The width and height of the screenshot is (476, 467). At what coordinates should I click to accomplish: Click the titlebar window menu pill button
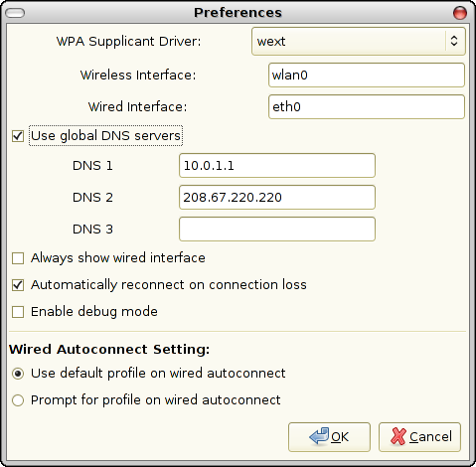(x=15, y=13)
